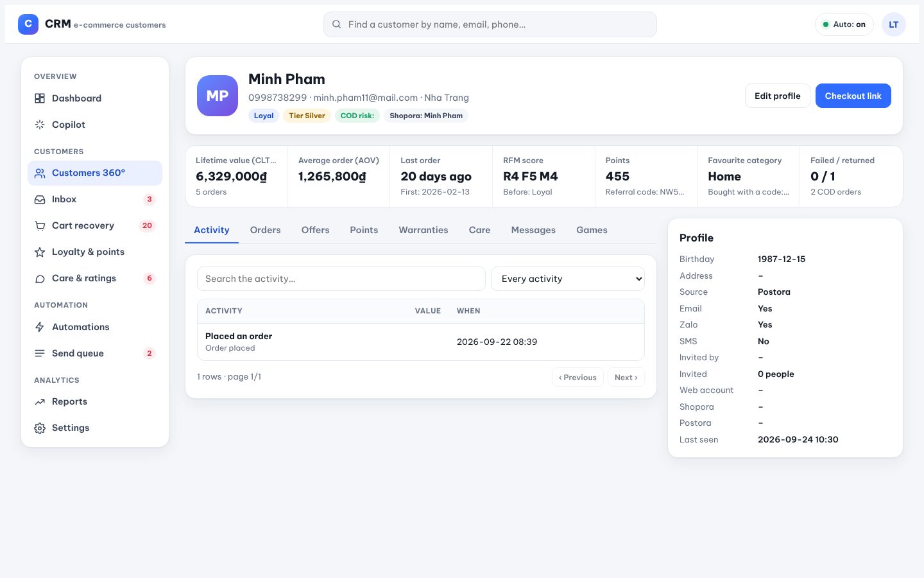Click the Loyal tag badge
924x578 pixels.
coord(264,116)
